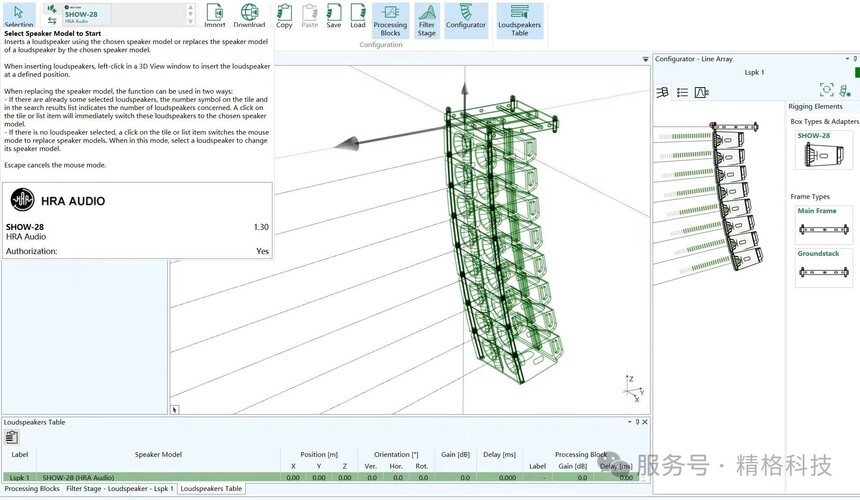The height and width of the screenshot is (500, 860).
Task: Open the Configurator panel options dropdown
Action: click(846, 59)
